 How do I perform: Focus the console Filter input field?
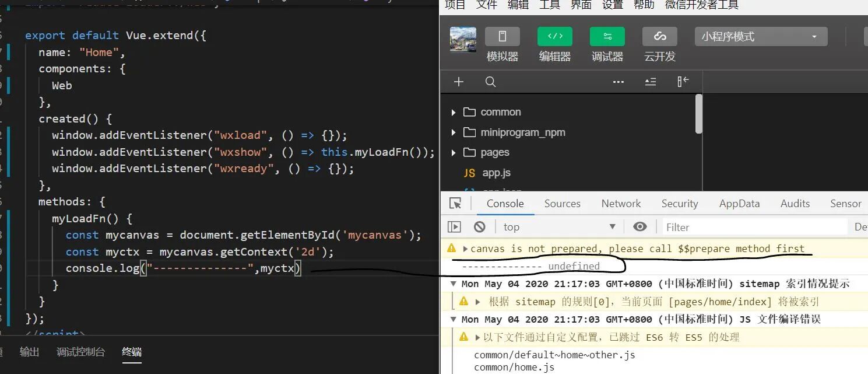(x=755, y=227)
